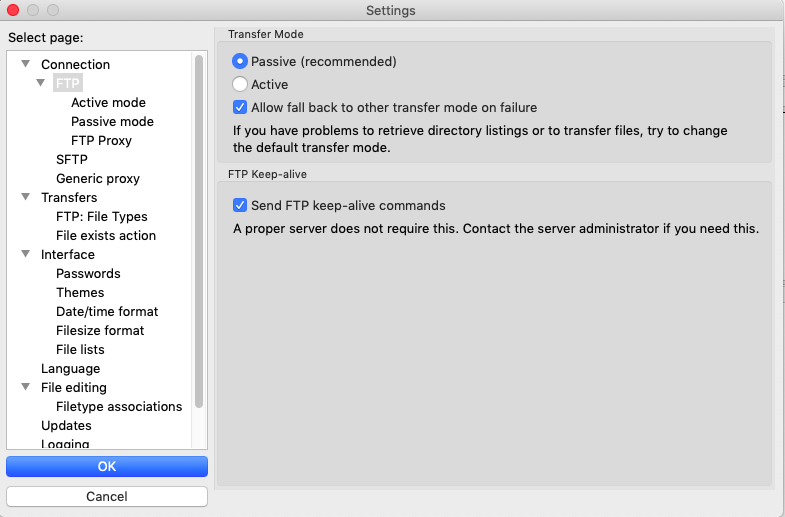This screenshot has width=785, height=517.
Task: Toggle Send FTP keep-alive commands checkbox
Action: [240, 205]
